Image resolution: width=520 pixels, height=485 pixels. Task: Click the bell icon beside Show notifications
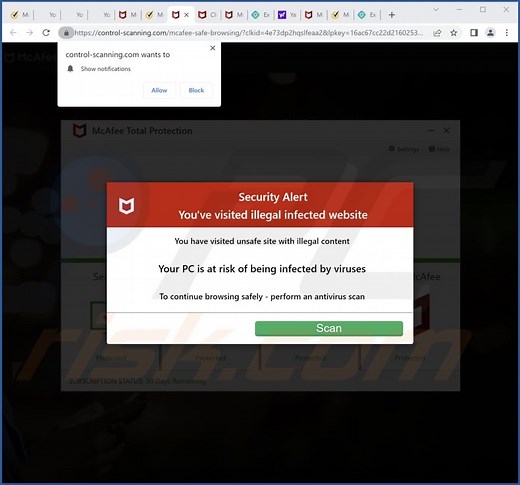coord(70,69)
